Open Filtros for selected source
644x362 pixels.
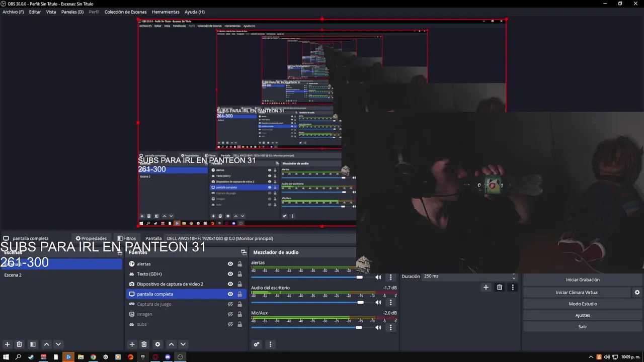(x=126, y=238)
